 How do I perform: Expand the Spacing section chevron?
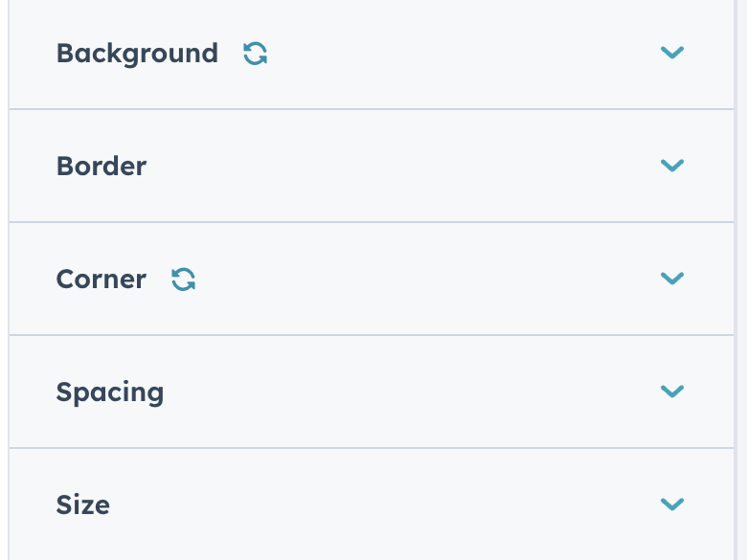pos(672,392)
